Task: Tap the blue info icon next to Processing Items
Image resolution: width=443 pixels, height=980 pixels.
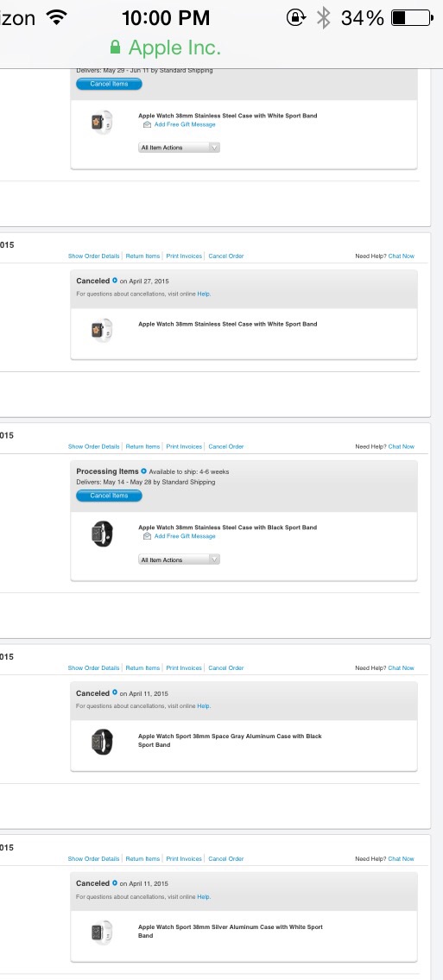Action: [x=143, y=471]
